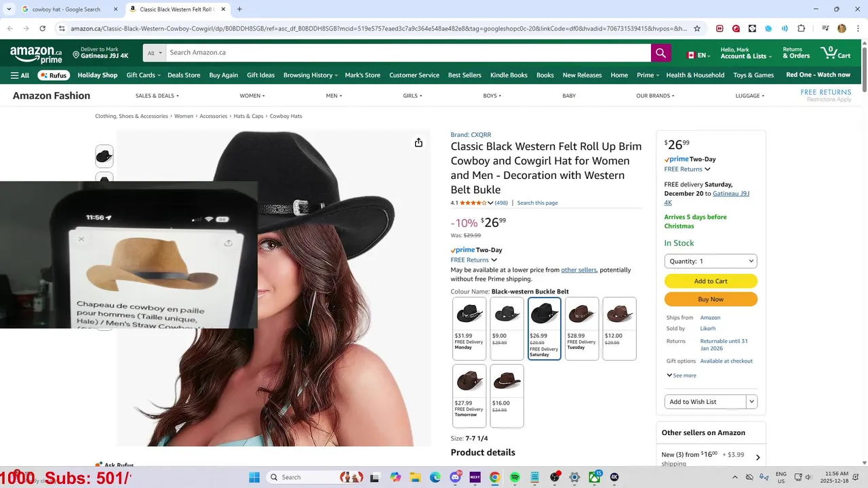Click the Amazon search magnifier button

click(661, 52)
